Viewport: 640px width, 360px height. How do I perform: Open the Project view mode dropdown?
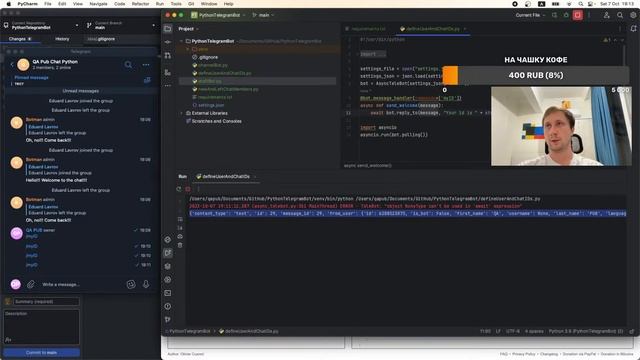click(189, 29)
